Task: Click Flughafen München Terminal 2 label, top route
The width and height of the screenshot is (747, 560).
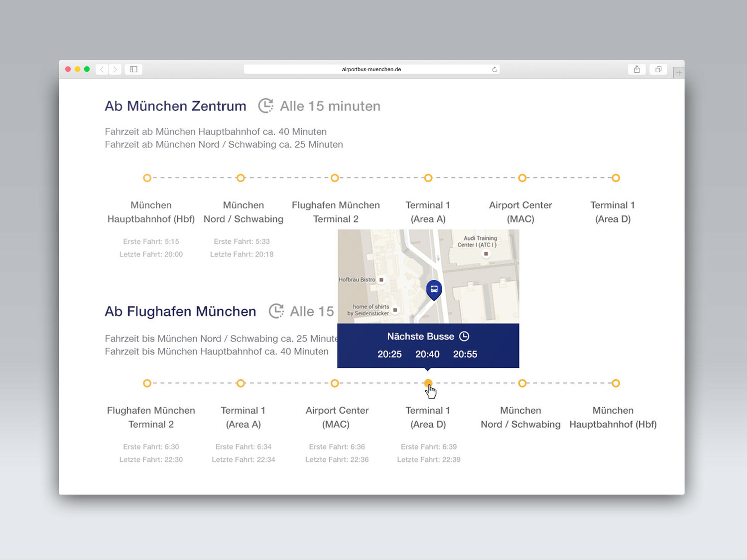Action: [336, 212]
